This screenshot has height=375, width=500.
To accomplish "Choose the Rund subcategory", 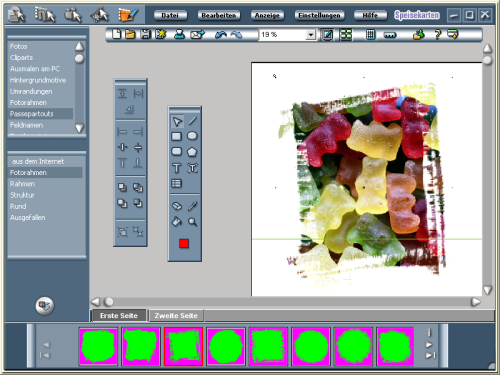I will 18,206.
